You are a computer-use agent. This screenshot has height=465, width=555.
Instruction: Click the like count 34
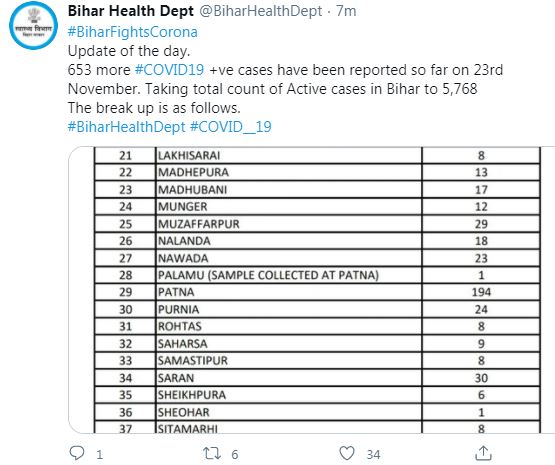point(373,454)
